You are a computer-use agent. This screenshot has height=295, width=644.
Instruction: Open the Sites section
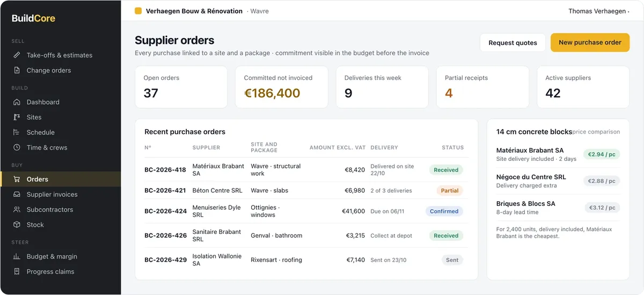click(x=60, y=117)
